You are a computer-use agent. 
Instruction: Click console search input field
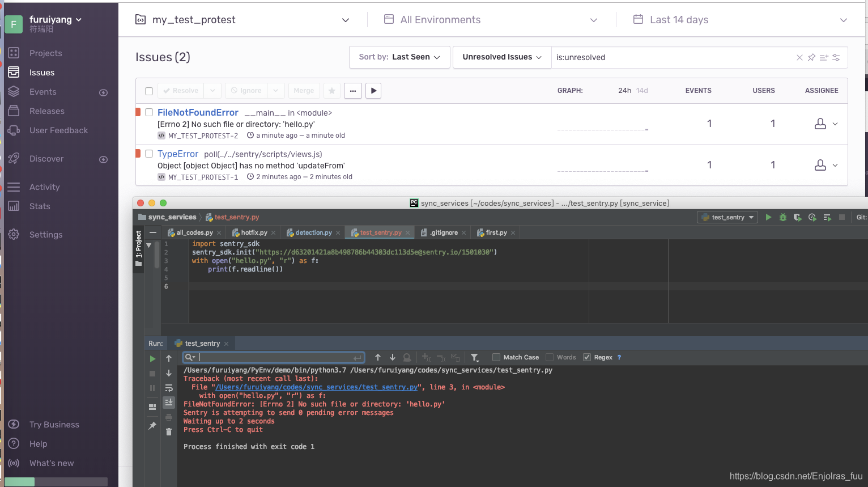pyautogui.click(x=274, y=357)
